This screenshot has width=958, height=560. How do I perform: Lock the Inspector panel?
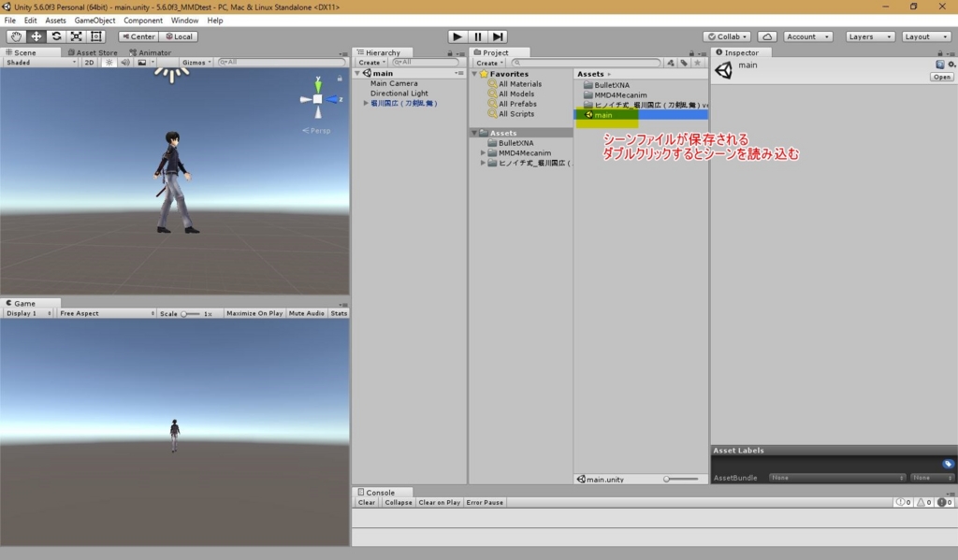click(x=940, y=53)
